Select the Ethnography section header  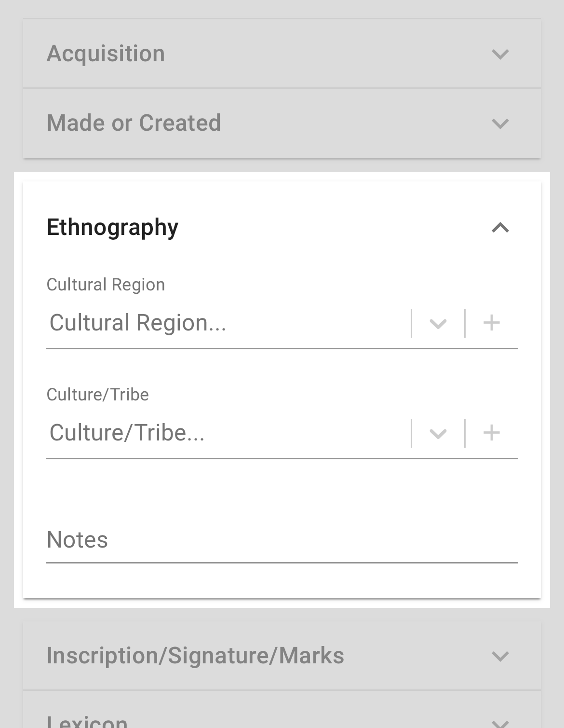(113, 227)
